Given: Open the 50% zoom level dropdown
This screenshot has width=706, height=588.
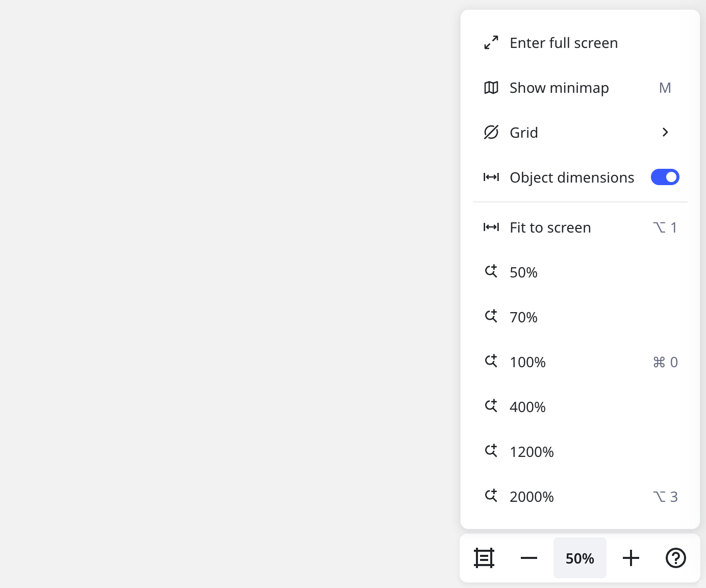Looking at the screenshot, I should 579,558.
